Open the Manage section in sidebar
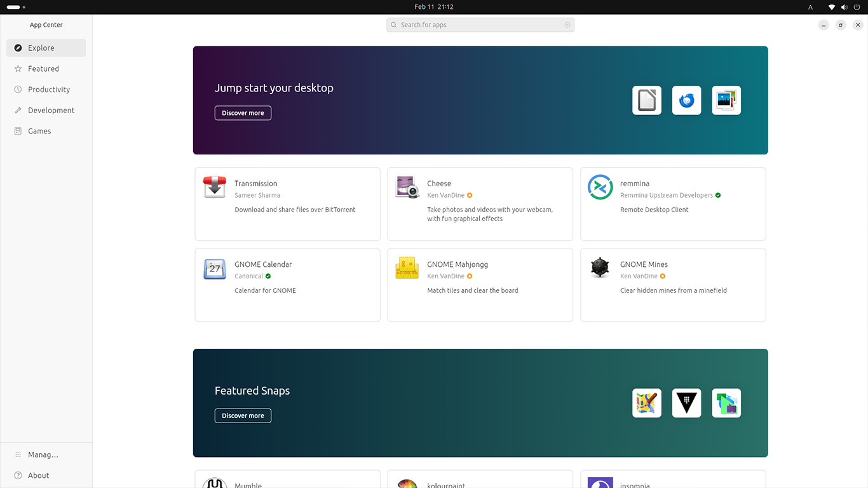This screenshot has width=868, height=488. [x=46, y=454]
